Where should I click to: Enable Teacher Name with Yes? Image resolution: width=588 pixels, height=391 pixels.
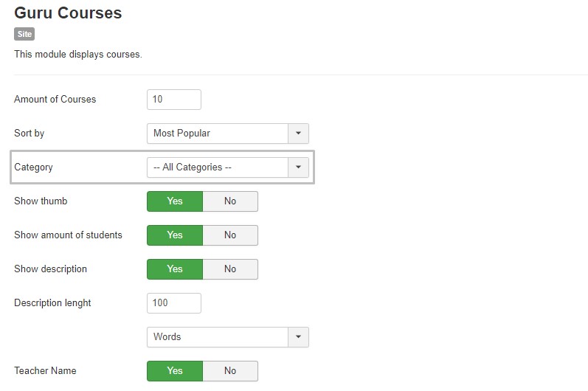[175, 371]
